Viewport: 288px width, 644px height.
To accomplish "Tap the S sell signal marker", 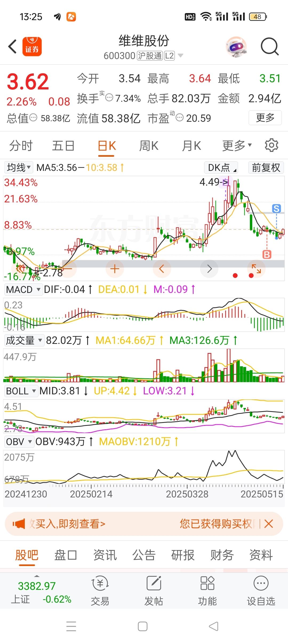I will 277,209.
